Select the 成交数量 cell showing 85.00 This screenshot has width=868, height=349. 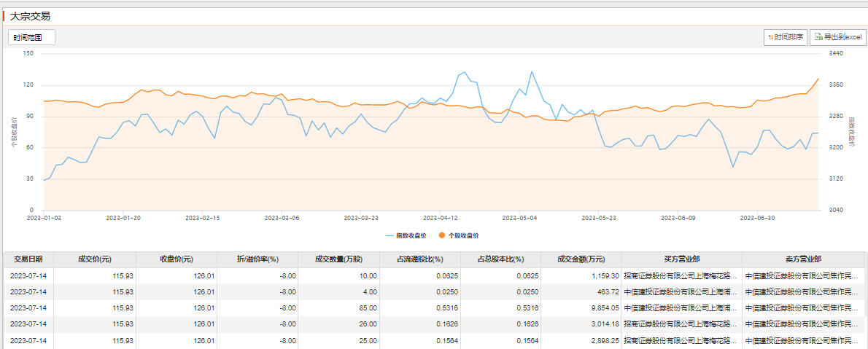click(338, 308)
